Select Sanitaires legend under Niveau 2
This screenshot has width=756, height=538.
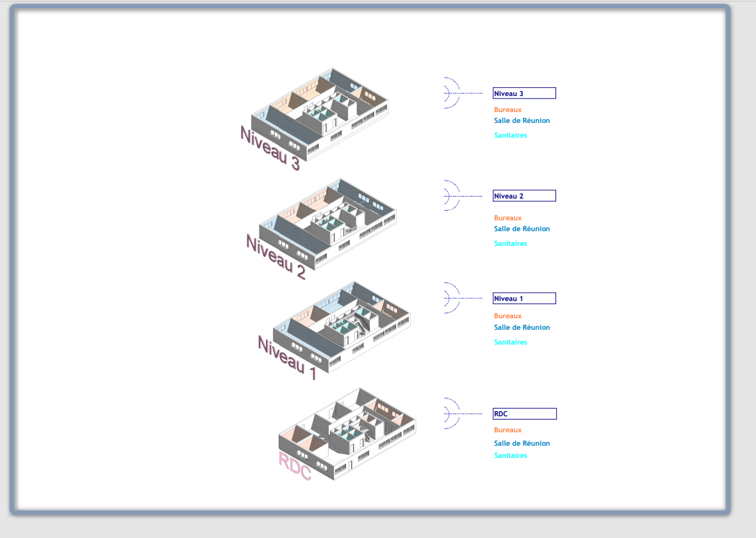(511, 243)
